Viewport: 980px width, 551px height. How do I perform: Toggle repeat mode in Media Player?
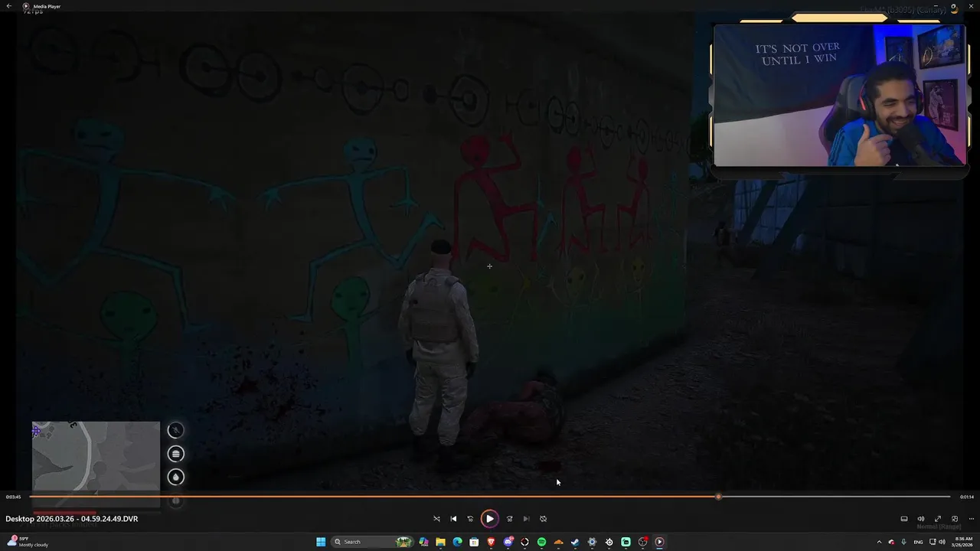tap(543, 519)
